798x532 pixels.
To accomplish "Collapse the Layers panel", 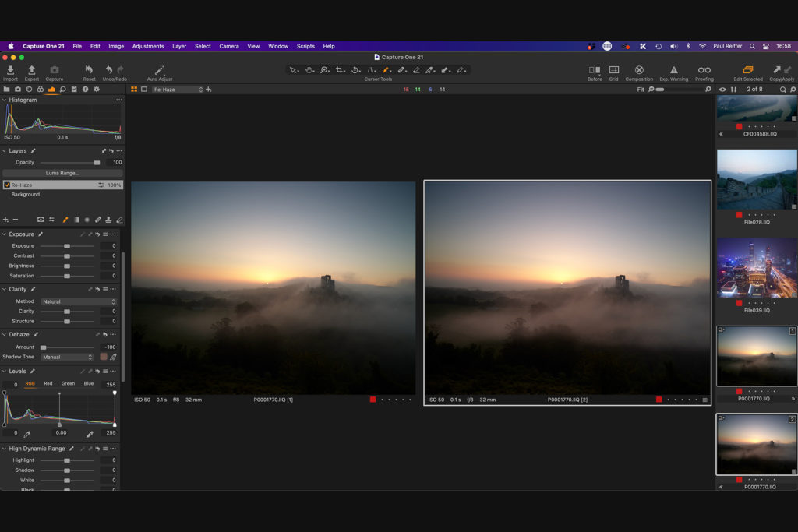I will 4,151.
